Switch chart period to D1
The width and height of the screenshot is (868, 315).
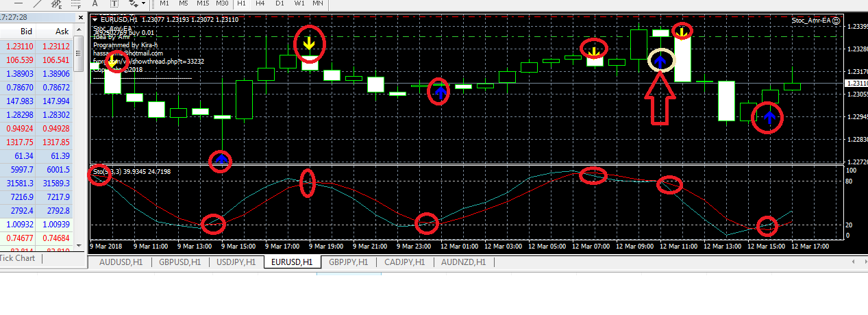pyautogui.click(x=280, y=3)
